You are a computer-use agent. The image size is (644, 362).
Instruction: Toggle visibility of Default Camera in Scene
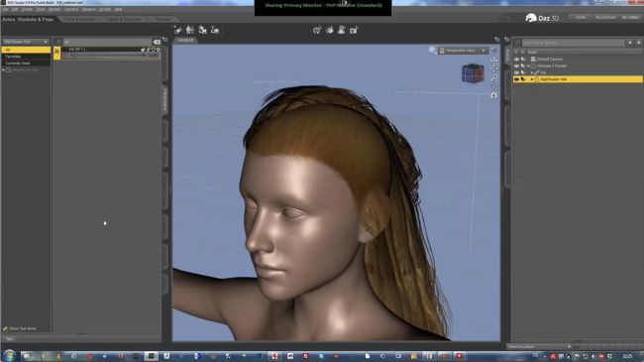[x=516, y=60]
